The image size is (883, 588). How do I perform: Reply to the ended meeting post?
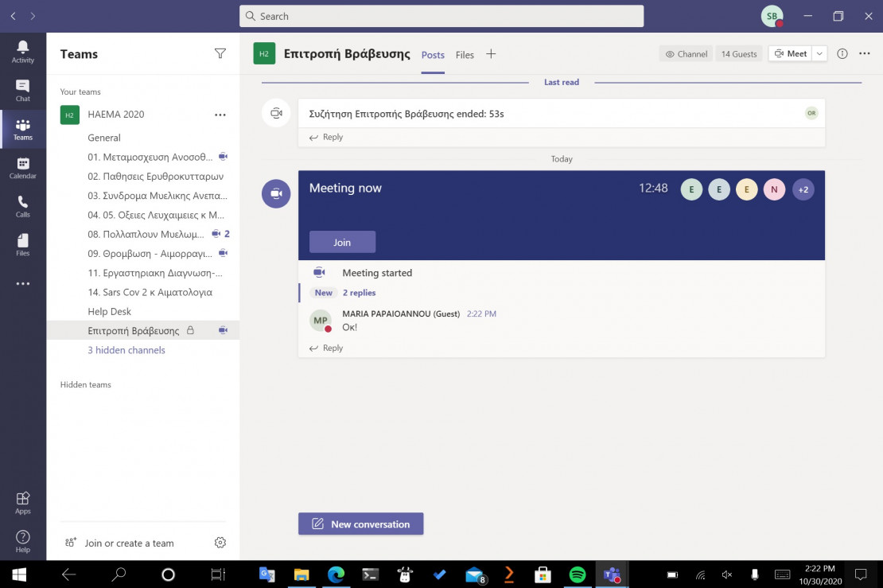pyautogui.click(x=326, y=137)
